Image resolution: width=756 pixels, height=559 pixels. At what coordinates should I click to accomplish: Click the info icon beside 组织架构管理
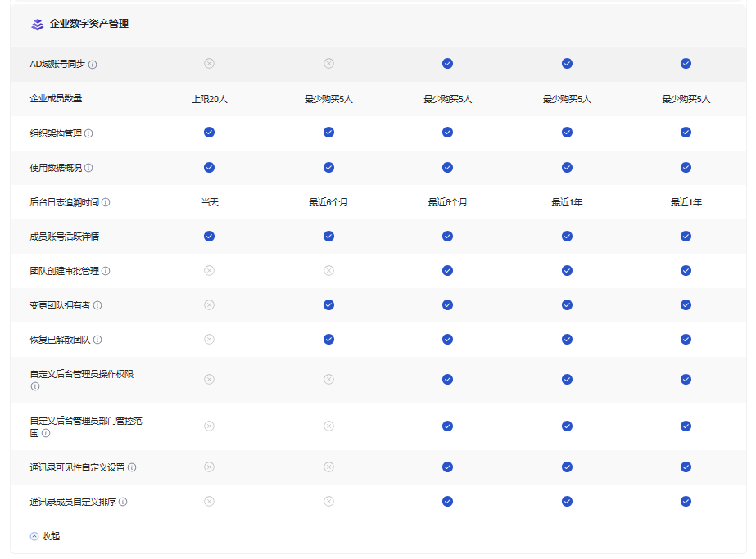tap(88, 133)
